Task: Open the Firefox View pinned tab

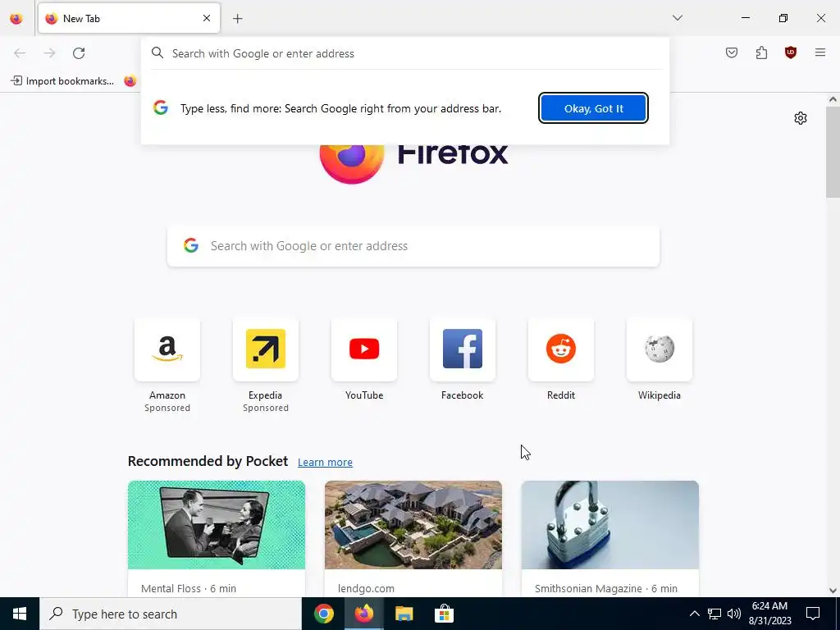Action: pyautogui.click(x=16, y=18)
